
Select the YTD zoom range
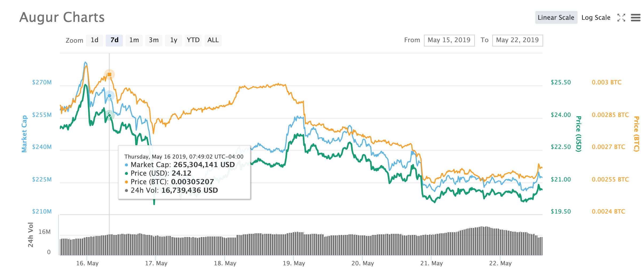(x=193, y=40)
